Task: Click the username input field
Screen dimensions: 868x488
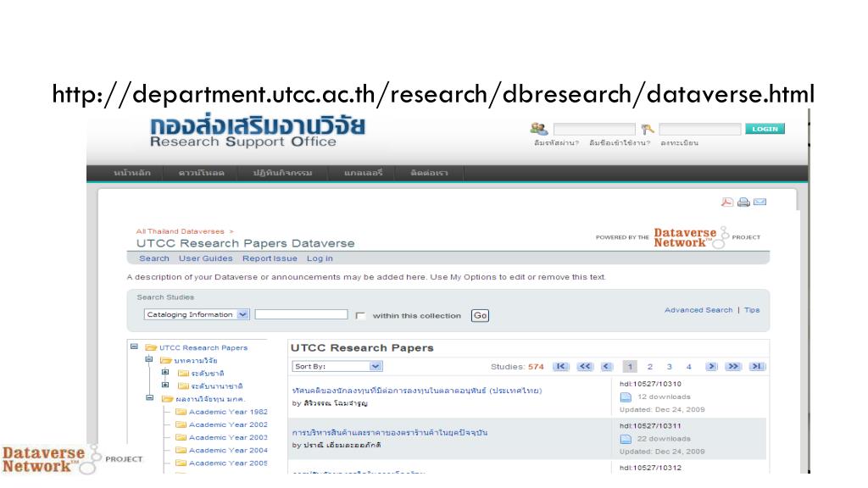Action: 594,129
